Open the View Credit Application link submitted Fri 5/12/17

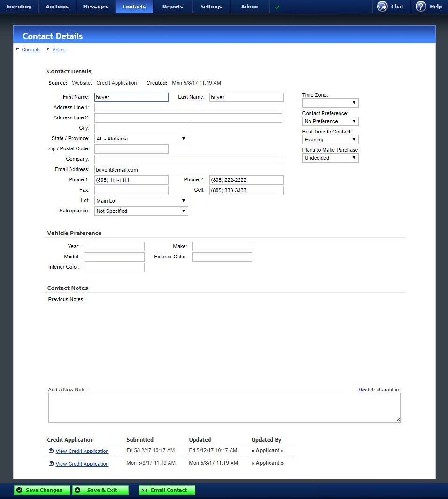coord(82,450)
